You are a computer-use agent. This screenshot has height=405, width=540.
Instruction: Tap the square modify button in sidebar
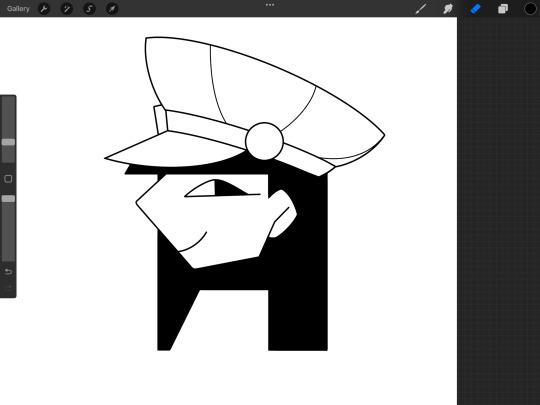coord(8,179)
